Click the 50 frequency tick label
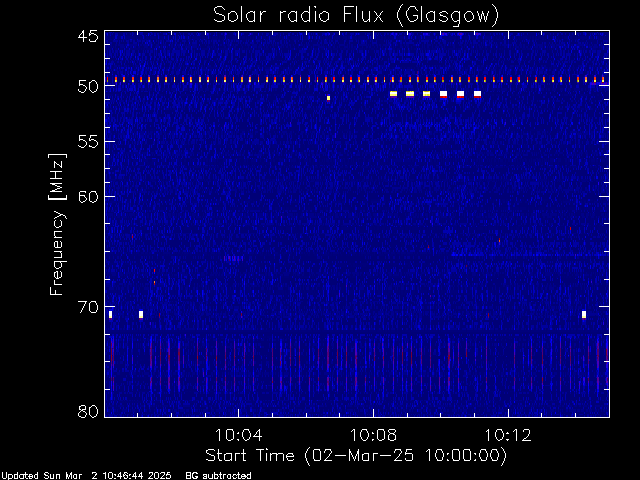 [89, 87]
